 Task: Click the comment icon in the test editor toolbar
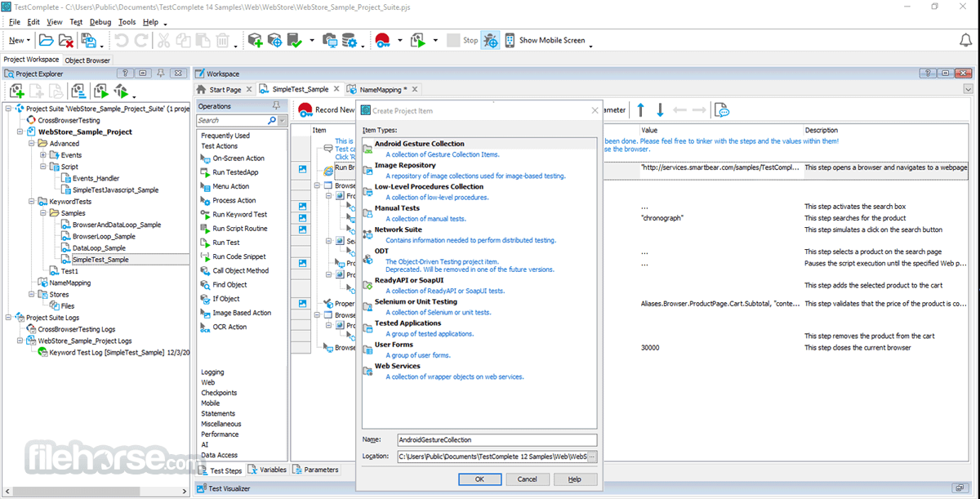(722, 109)
